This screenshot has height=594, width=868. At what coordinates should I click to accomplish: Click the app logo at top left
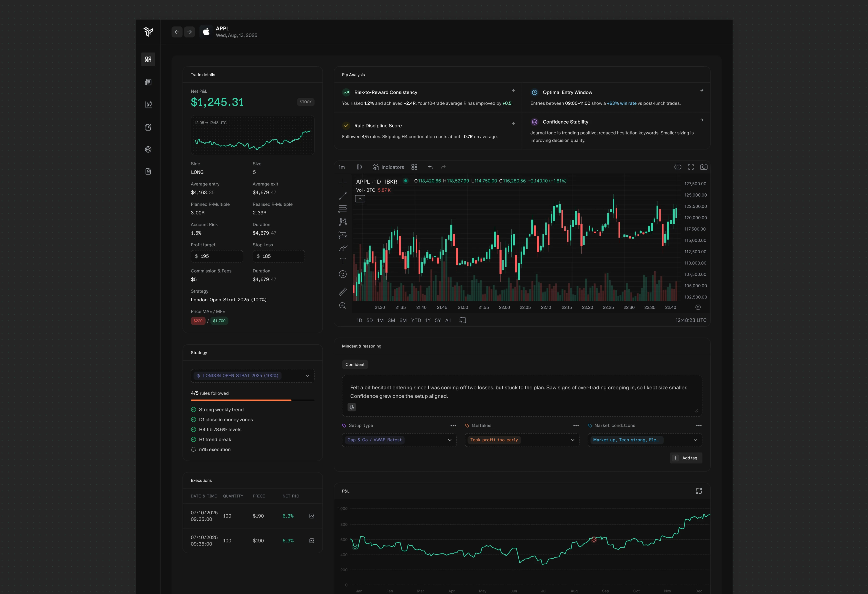coord(148,32)
